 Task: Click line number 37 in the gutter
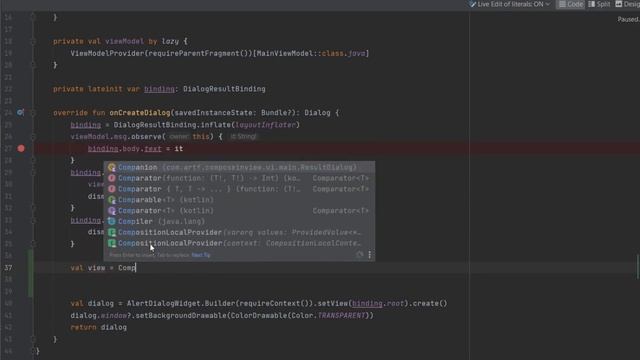8,268
